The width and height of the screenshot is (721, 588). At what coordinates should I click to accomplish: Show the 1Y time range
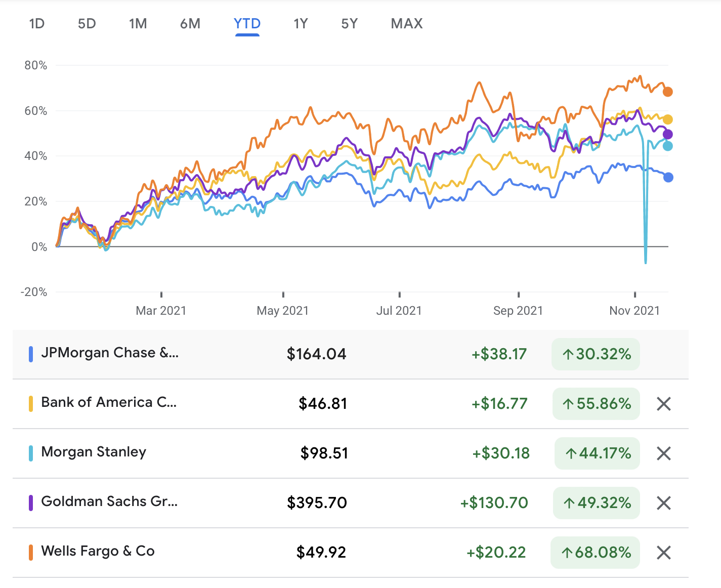click(x=301, y=24)
